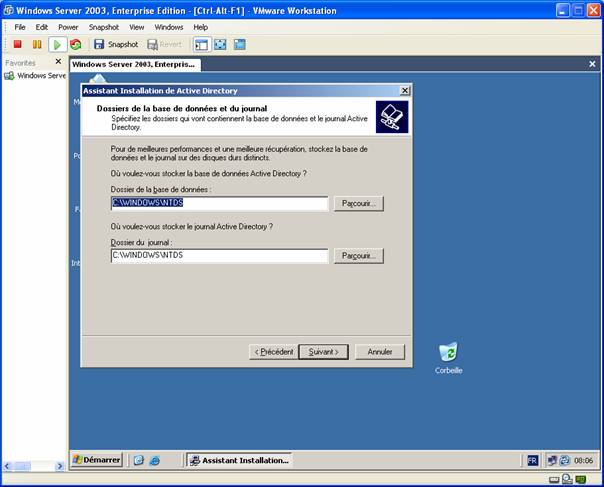
Task: Toggle the sidebar view toolbar icon
Action: [201, 45]
